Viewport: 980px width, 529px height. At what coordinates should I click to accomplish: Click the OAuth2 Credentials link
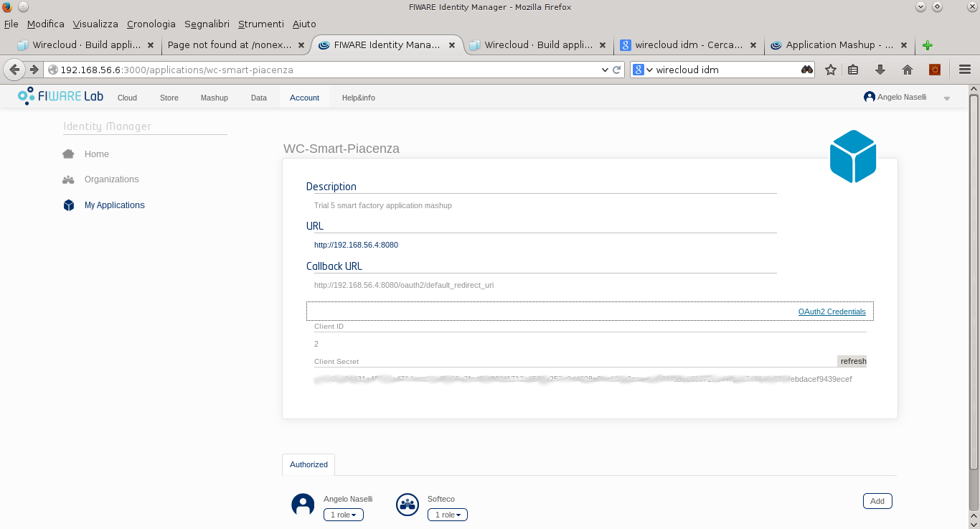point(831,312)
